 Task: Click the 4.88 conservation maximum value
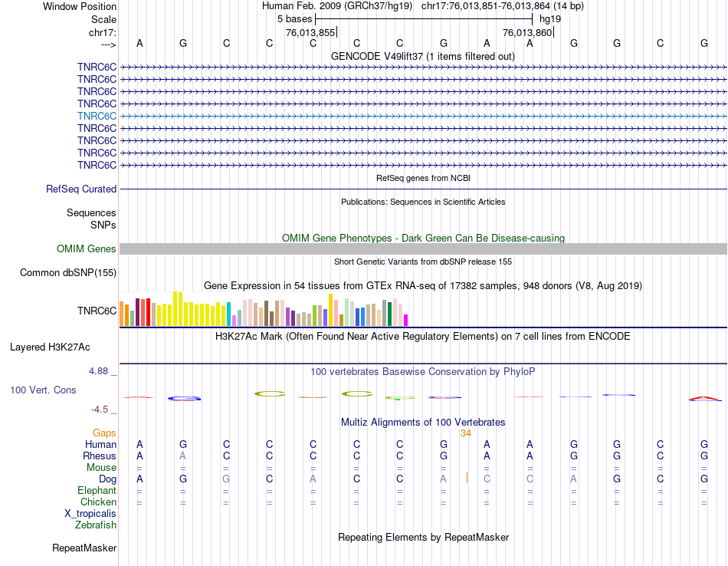(98, 371)
